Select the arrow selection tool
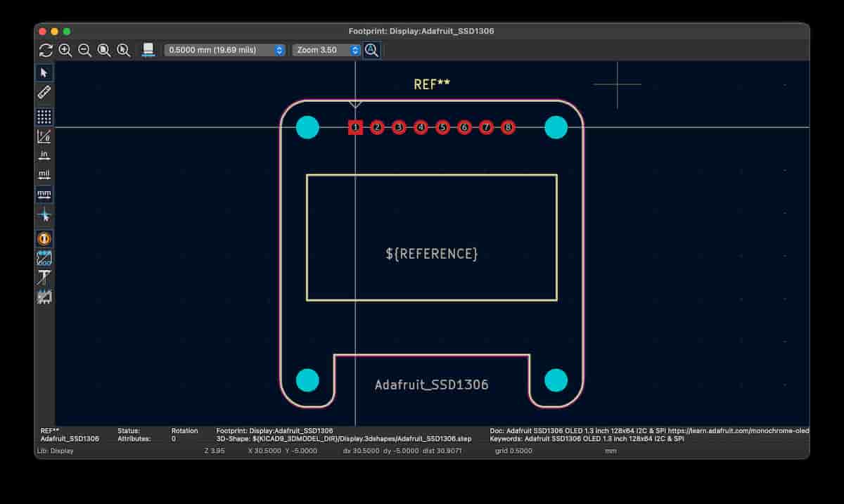The image size is (844, 504). pyautogui.click(x=44, y=72)
